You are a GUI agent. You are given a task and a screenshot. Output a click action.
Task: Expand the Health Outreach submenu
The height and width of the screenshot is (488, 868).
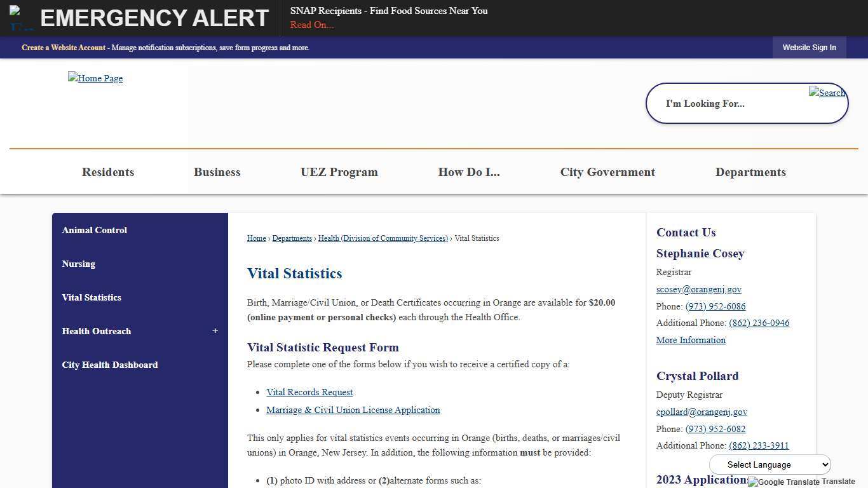(215, 331)
